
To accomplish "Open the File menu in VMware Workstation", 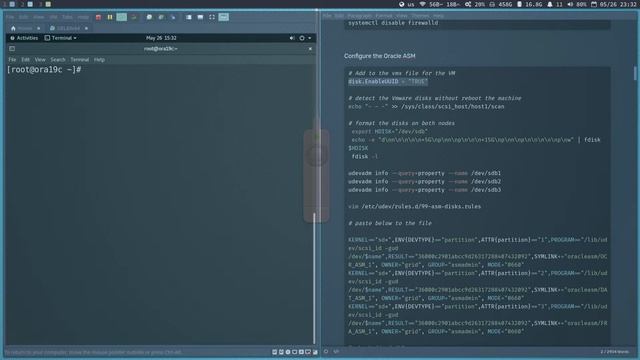I will tap(10, 17).
